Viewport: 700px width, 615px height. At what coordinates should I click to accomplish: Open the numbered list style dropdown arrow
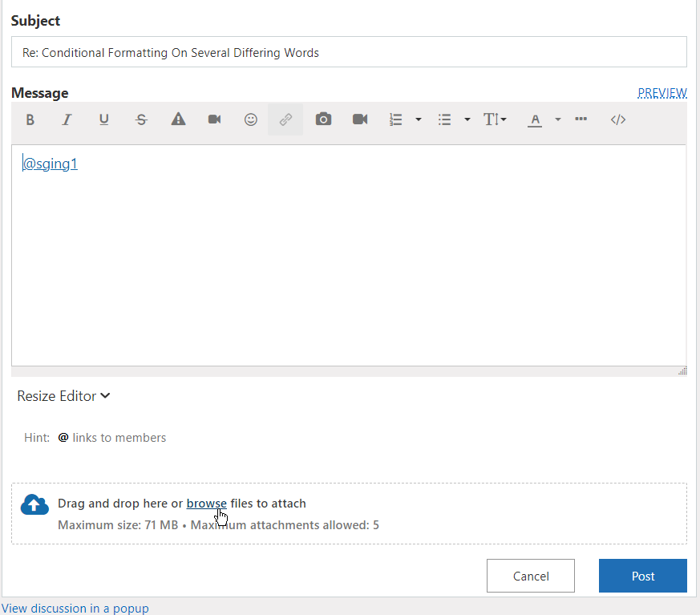pyautogui.click(x=419, y=119)
